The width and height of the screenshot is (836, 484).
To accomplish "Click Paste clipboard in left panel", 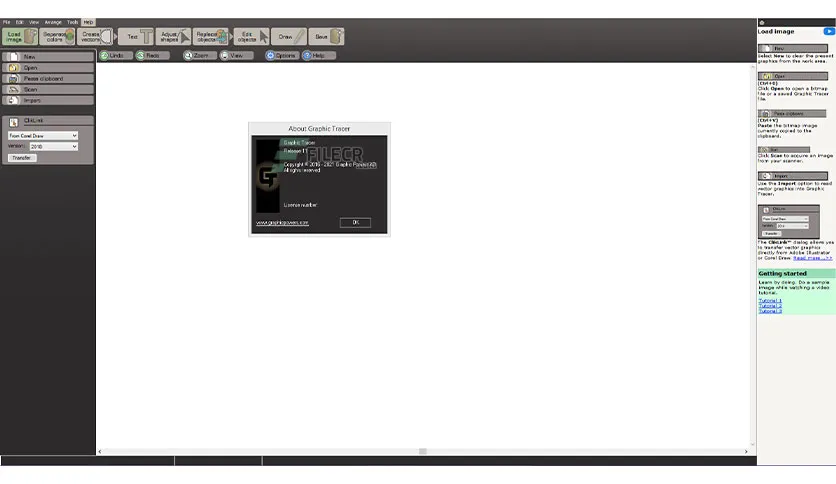I will tap(48, 78).
